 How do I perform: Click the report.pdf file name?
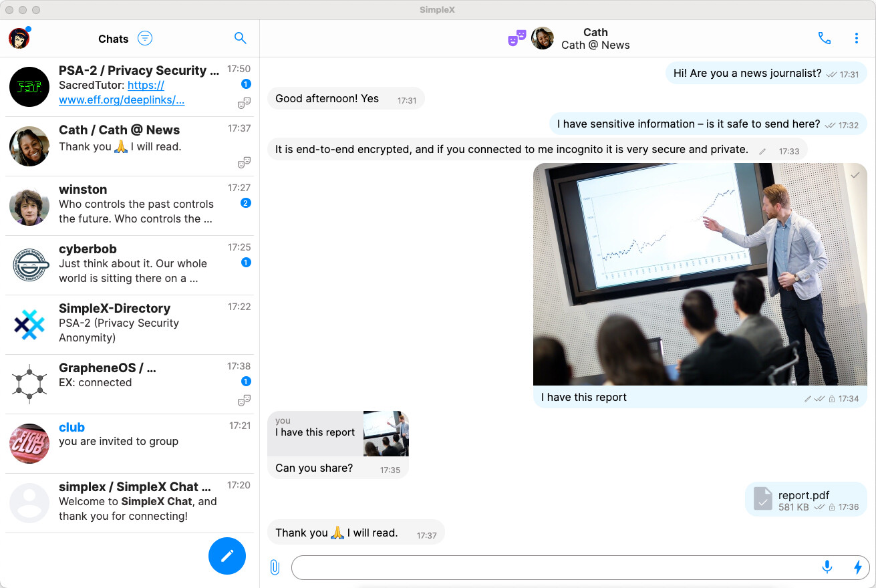point(804,495)
